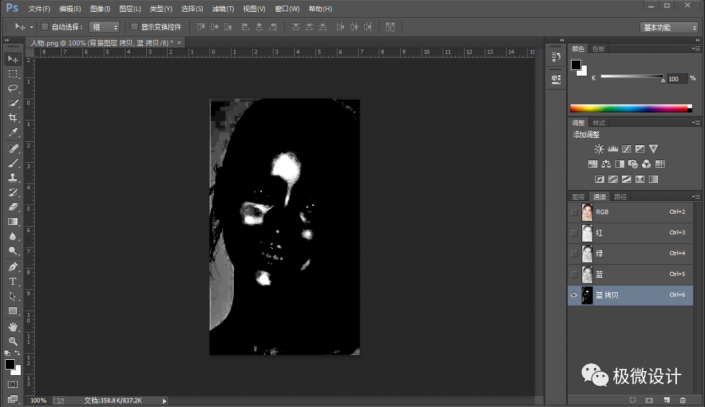The height and width of the screenshot is (407, 705).
Task: Select the Zoom tool
Action: pyautogui.click(x=13, y=340)
